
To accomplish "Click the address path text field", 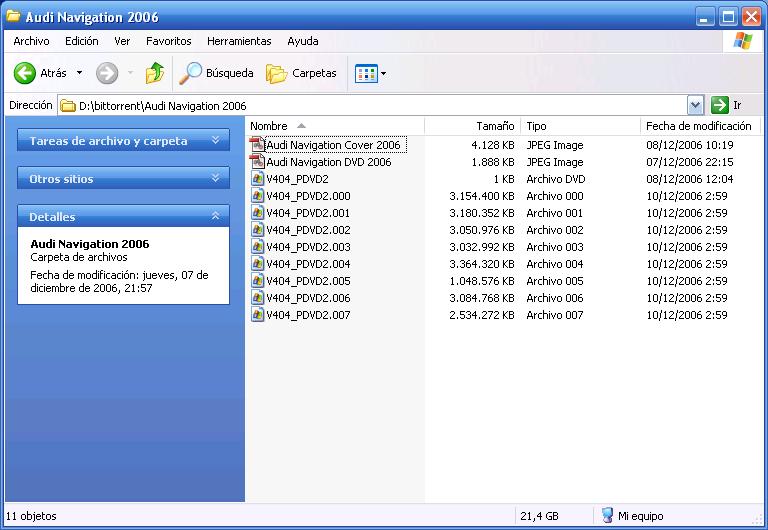I will [x=372, y=105].
